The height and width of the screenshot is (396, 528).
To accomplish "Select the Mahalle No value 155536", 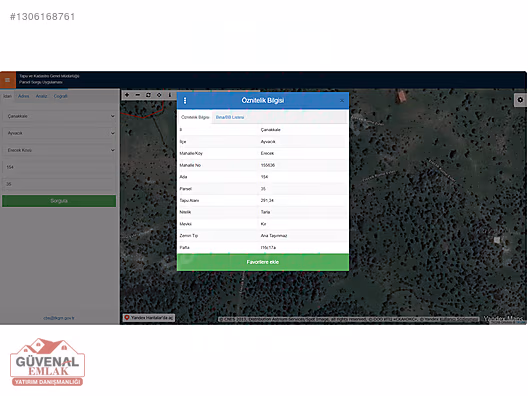I will pyautogui.click(x=268, y=165).
